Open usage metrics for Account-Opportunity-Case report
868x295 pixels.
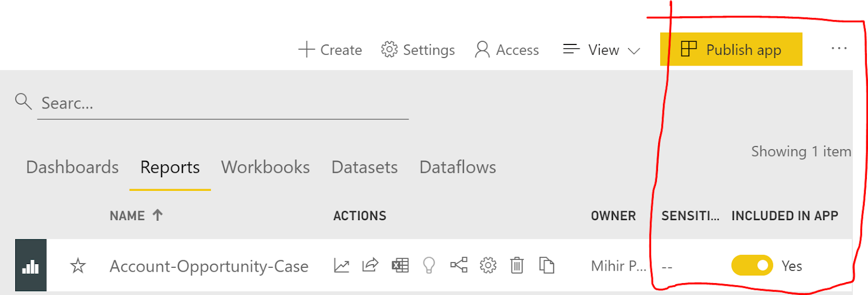click(x=341, y=266)
